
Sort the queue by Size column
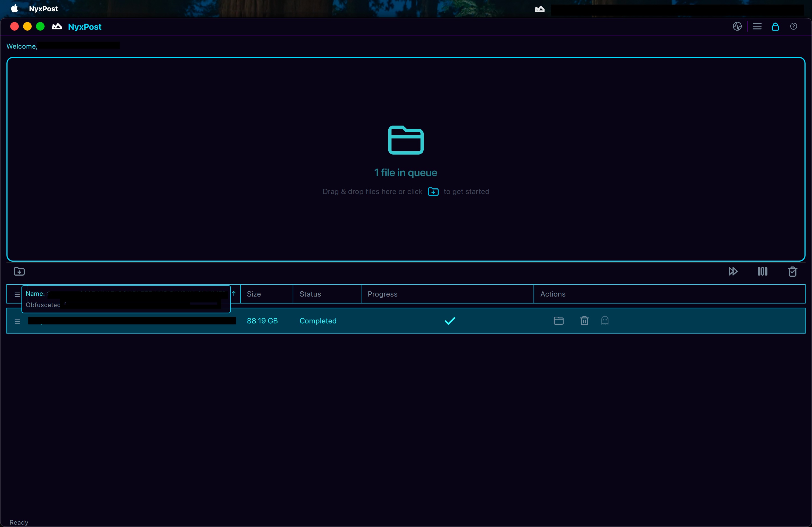point(254,294)
